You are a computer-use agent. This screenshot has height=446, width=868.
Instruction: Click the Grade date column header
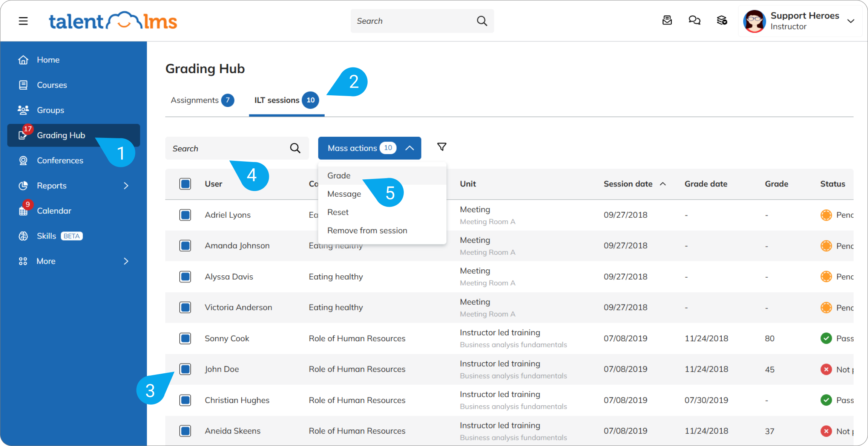click(706, 184)
